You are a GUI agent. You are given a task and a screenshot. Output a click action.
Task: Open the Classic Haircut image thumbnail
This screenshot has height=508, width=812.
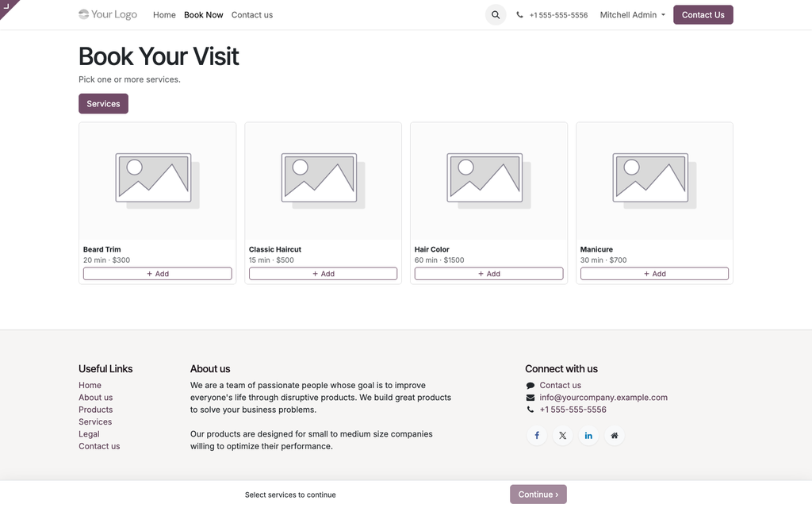[324, 181]
